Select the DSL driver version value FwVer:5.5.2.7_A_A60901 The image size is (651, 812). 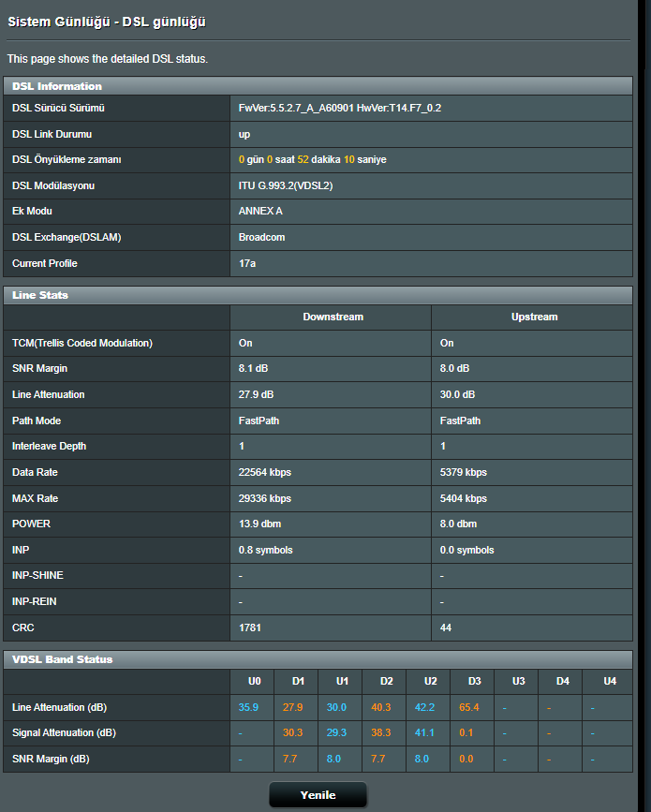point(296,108)
